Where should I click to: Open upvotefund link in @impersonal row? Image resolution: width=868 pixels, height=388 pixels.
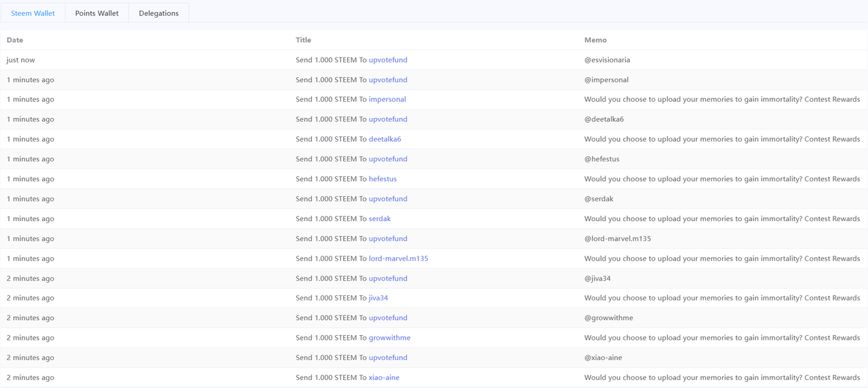point(388,79)
